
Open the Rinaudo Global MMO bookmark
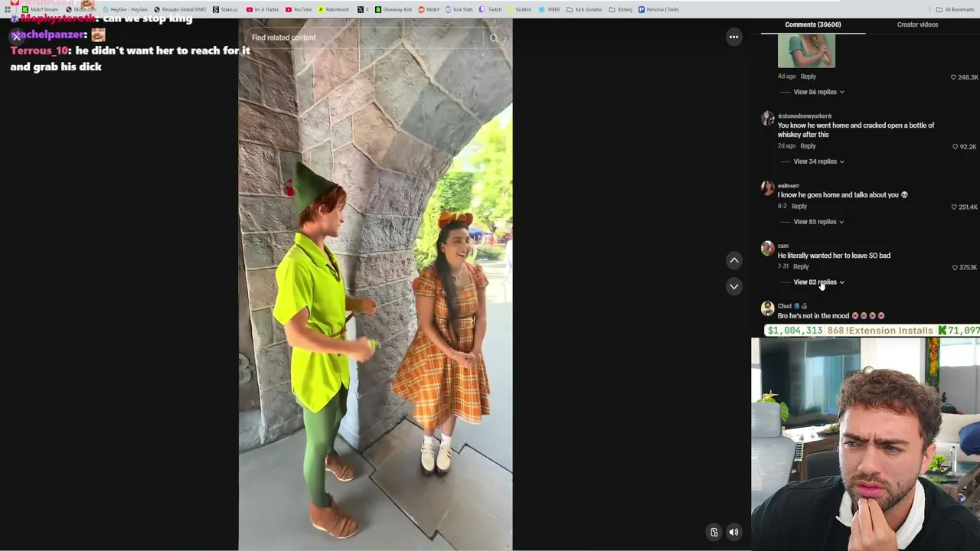(180, 9)
